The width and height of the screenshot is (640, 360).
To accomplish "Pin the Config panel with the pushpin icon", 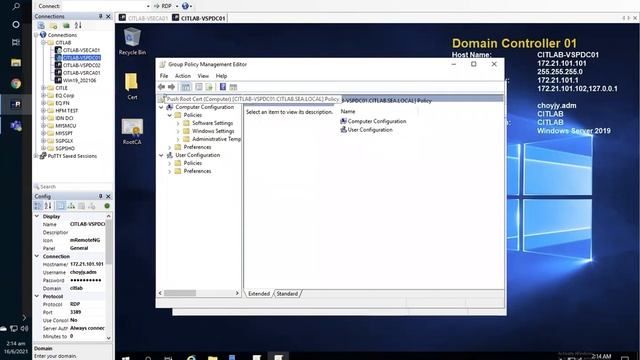I will coord(100,196).
